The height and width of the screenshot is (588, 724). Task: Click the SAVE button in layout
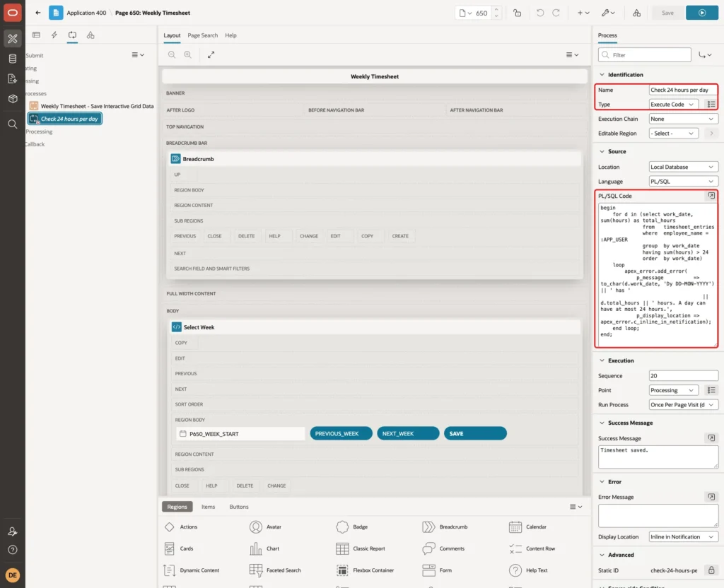click(x=474, y=433)
